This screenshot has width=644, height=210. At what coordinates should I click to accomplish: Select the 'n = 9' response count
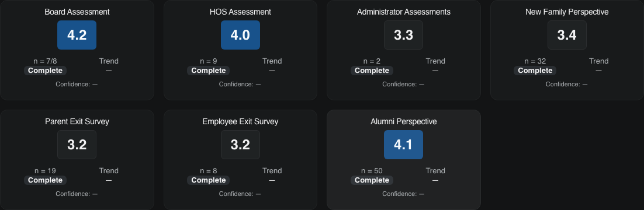(x=209, y=61)
